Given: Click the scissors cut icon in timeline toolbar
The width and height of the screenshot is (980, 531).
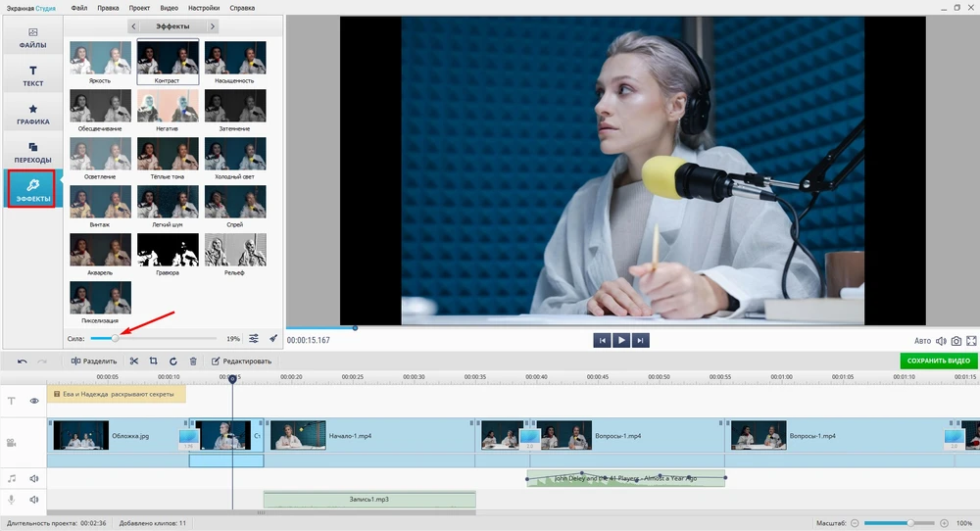Looking at the screenshot, I should click(134, 362).
